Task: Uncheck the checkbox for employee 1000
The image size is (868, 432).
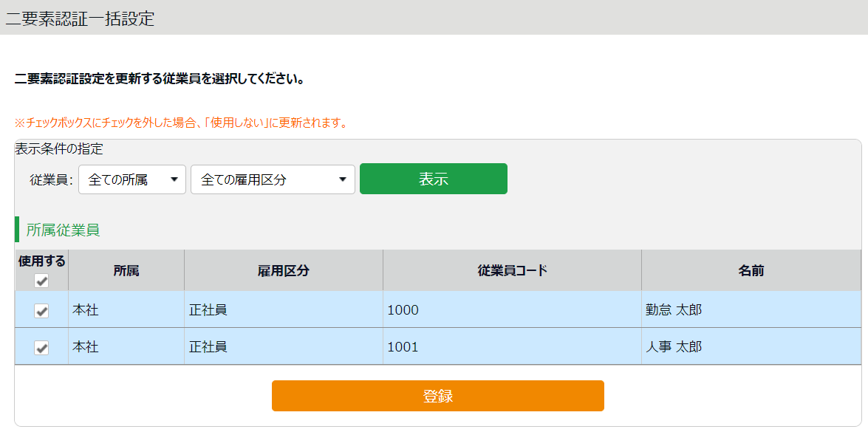Action: point(42,311)
